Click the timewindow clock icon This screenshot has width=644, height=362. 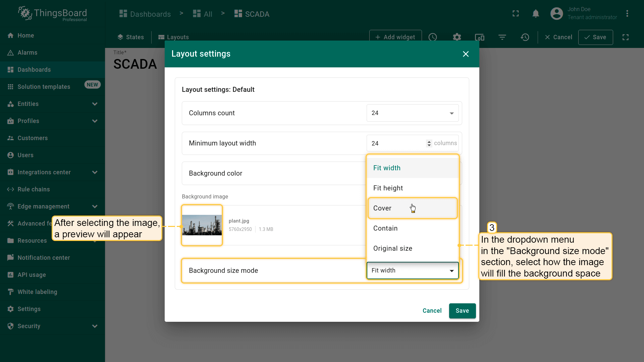click(x=433, y=37)
